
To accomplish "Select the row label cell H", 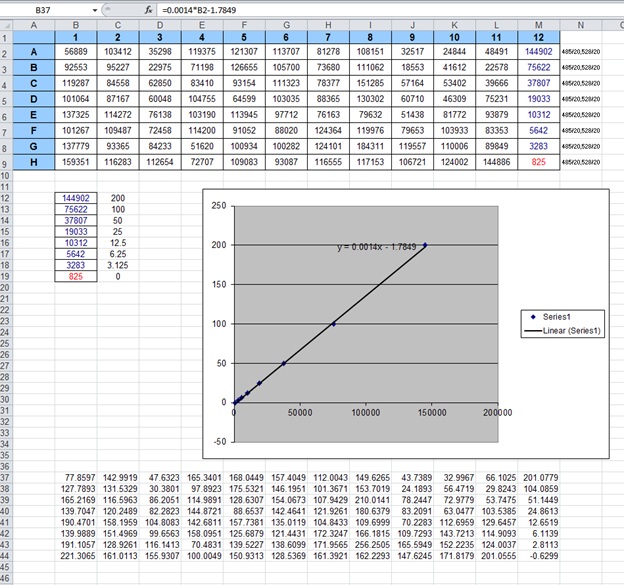I will [34, 160].
